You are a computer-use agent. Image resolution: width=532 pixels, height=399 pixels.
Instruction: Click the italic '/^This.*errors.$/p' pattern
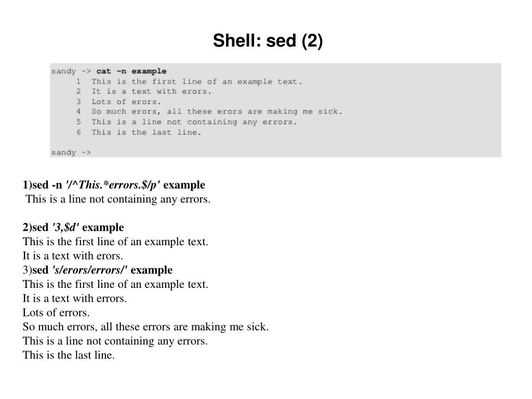click(113, 185)
